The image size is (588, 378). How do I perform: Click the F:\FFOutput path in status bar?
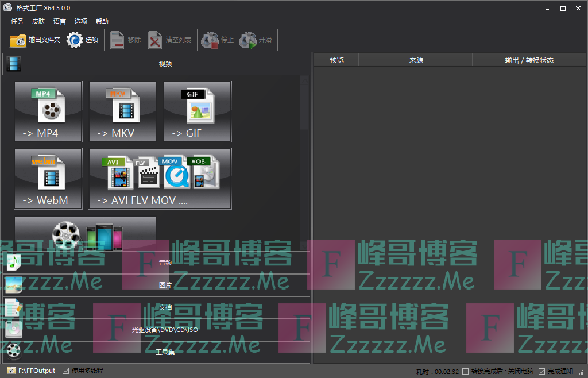[x=37, y=371]
